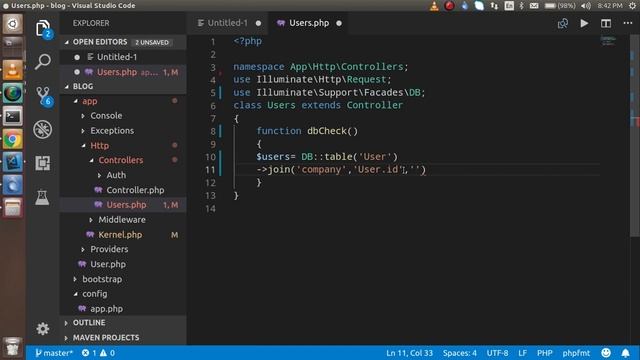Image resolution: width=640 pixels, height=360 pixels.
Task: Open app.php in the config folder
Action: [x=106, y=309]
